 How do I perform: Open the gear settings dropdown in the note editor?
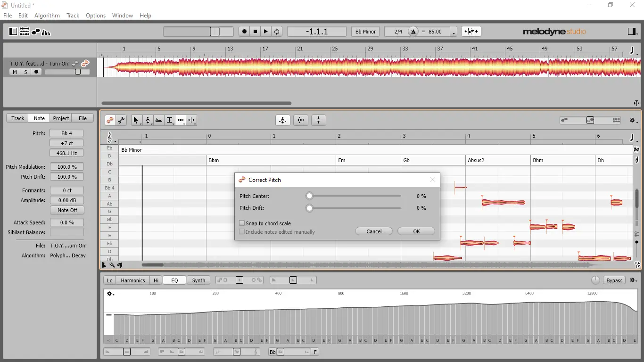pyautogui.click(x=632, y=120)
